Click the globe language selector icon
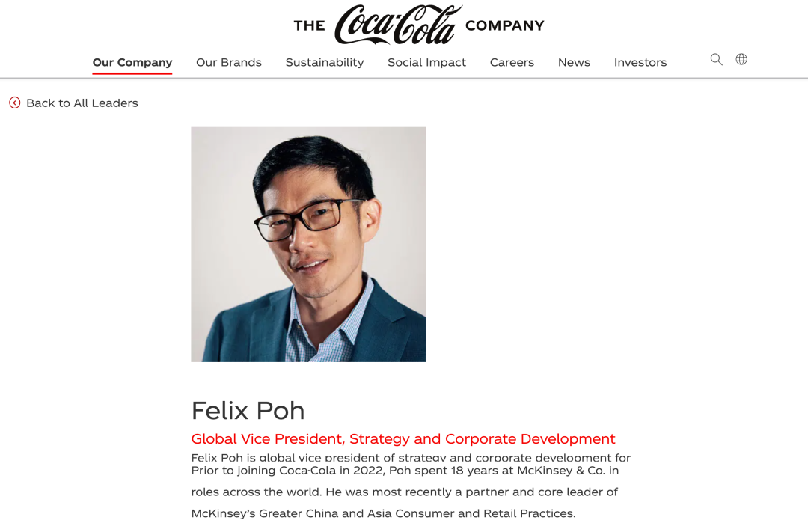The image size is (808, 532). pyautogui.click(x=741, y=59)
